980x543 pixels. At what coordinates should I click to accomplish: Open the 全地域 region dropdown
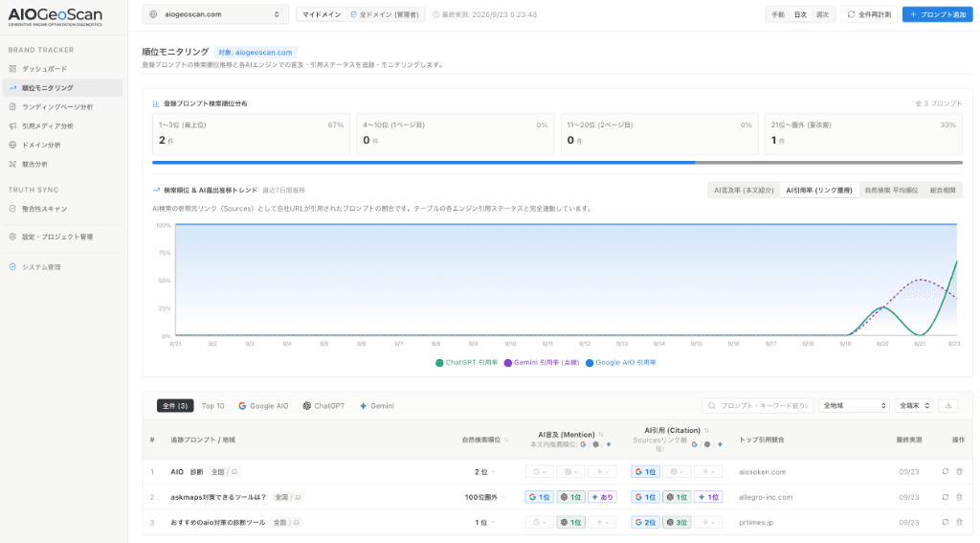854,405
